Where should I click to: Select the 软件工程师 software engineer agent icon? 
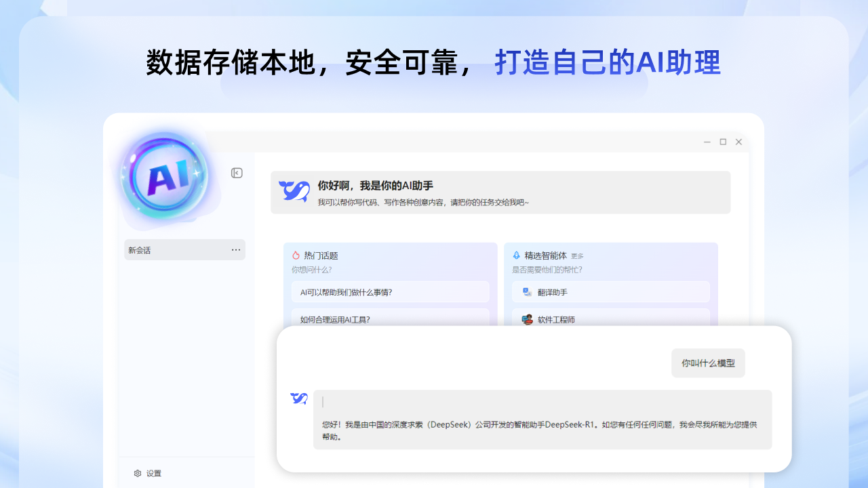526,319
